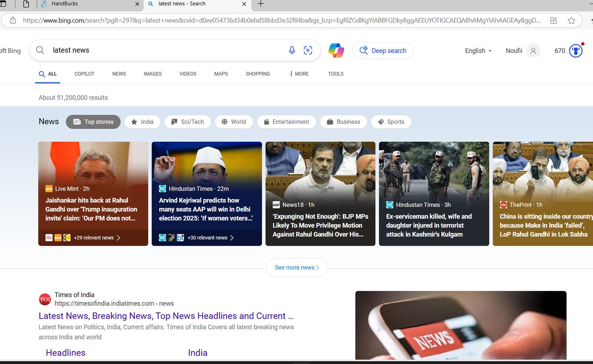Image resolution: width=593 pixels, height=364 pixels.
Task: Close the HandBucks tab
Action: pyautogui.click(x=137, y=4)
